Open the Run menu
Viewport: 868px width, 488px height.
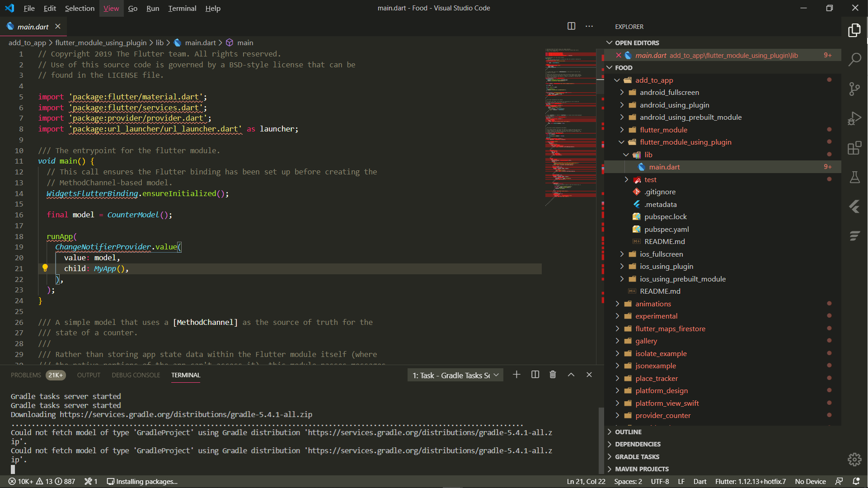click(152, 8)
